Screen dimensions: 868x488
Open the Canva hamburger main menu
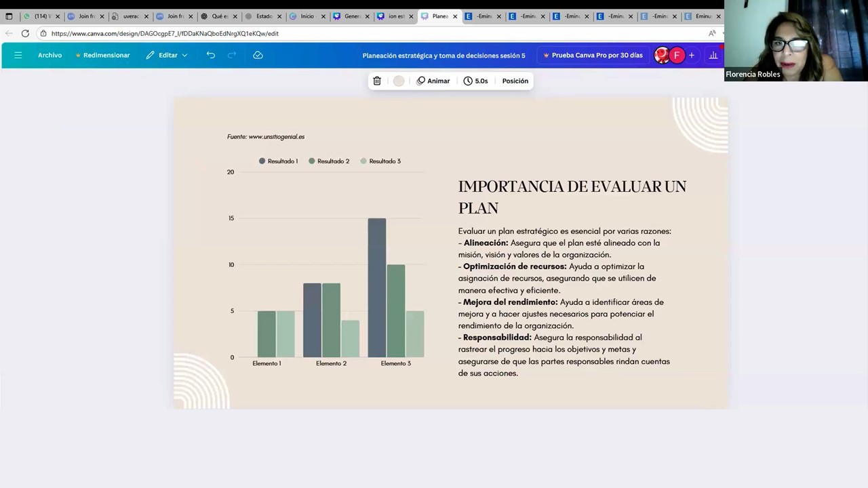pyautogui.click(x=18, y=55)
